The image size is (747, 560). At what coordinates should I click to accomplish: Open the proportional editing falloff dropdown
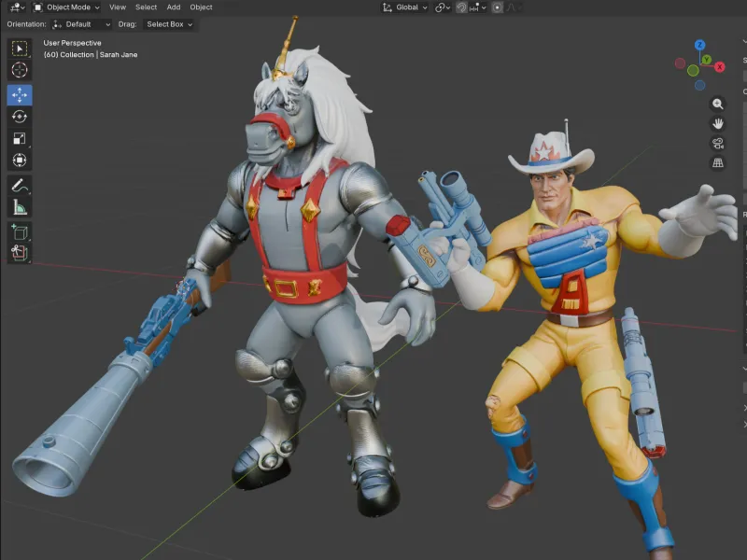[x=514, y=7]
